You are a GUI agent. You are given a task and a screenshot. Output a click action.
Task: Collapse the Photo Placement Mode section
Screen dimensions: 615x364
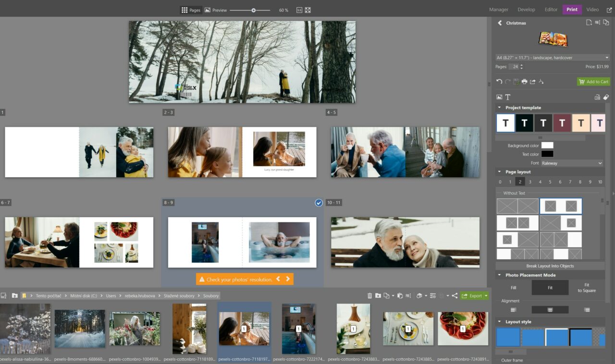pyautogui.click(x=499, y=275)
